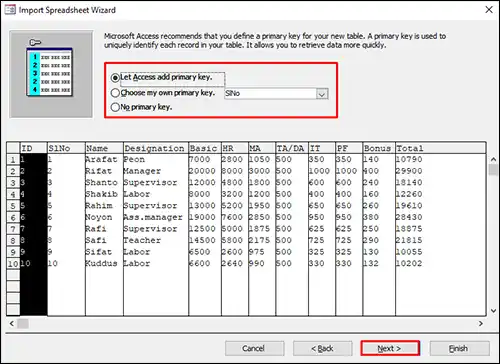The width and height of the screenshot is (500, 364).
Task: Click the Bonus value 132
Action: click(x=371, y=263)
